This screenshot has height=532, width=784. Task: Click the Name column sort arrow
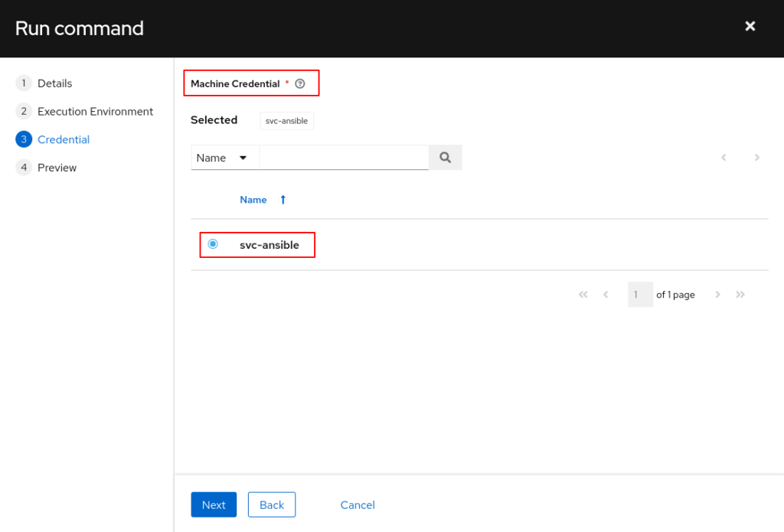coord(283,200)
